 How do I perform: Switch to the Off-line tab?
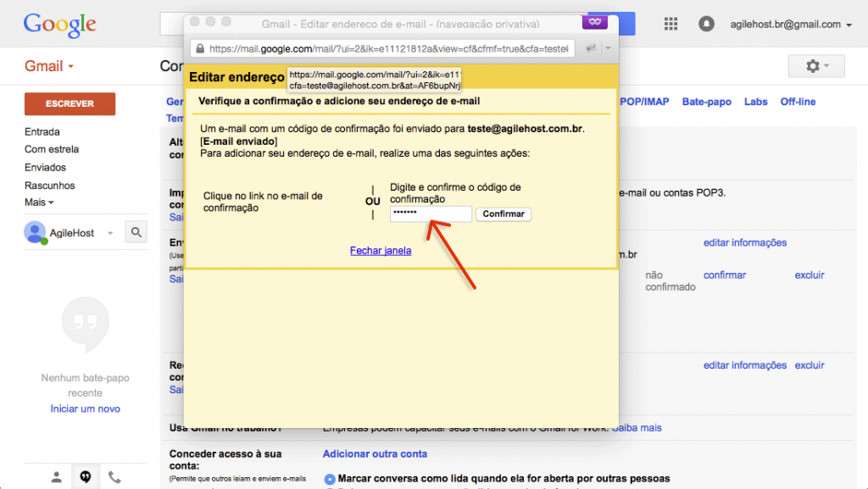798,102
